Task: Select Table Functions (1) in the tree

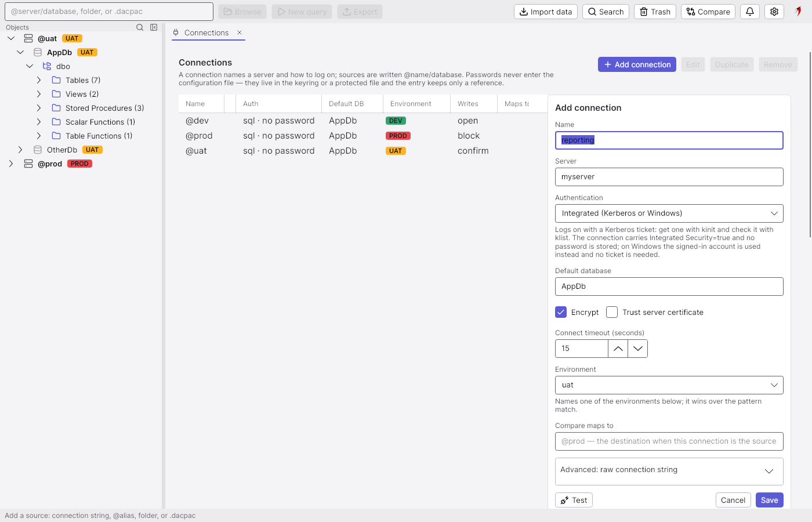Action: point(99,136)
